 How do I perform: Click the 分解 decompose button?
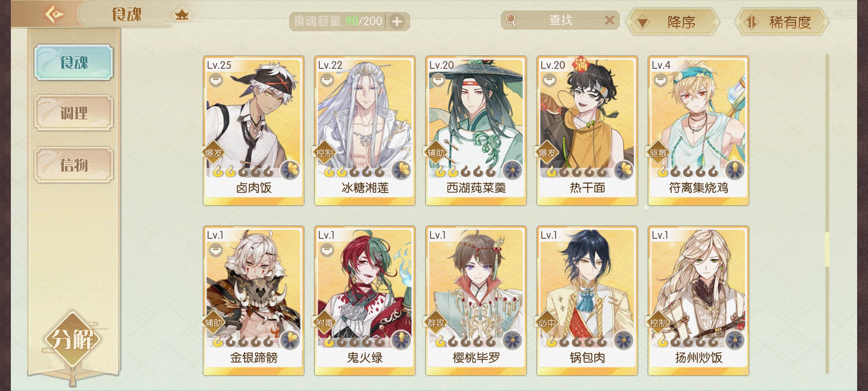click(x=72, y=339)
